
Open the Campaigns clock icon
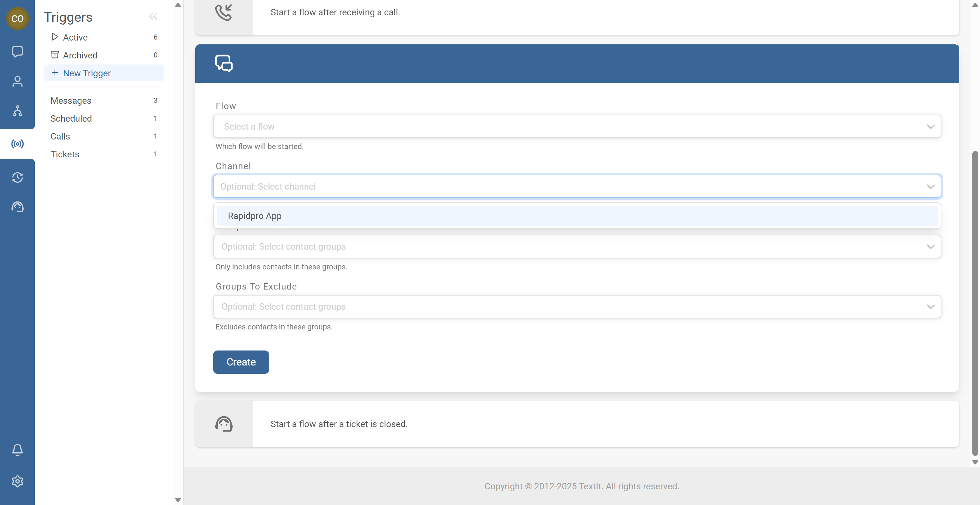click(17, 177)
